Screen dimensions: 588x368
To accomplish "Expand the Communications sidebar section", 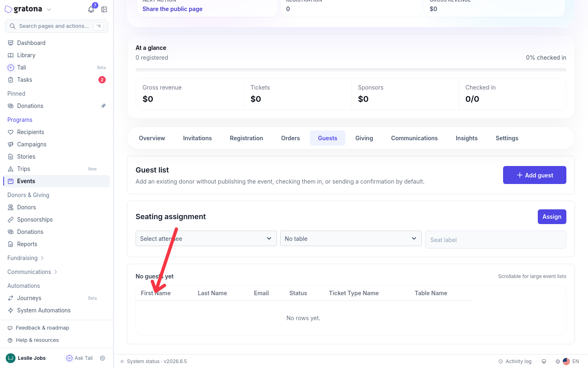I will pos(33,272).
